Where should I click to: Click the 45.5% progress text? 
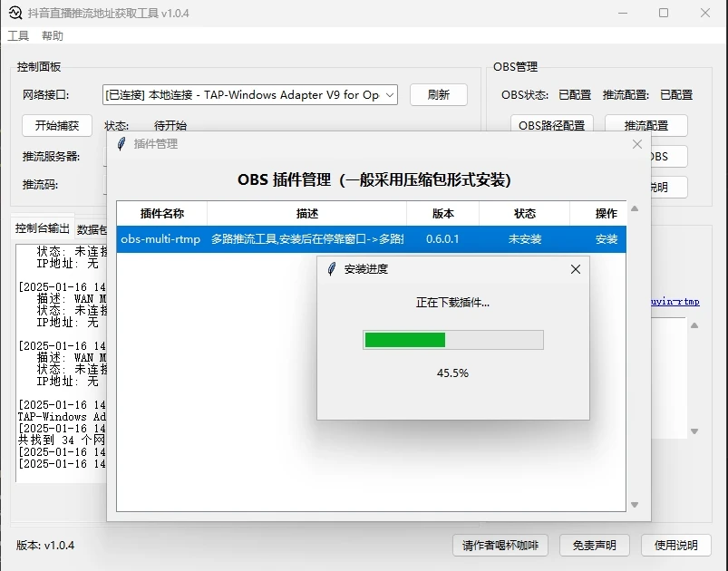click(452, 373)
